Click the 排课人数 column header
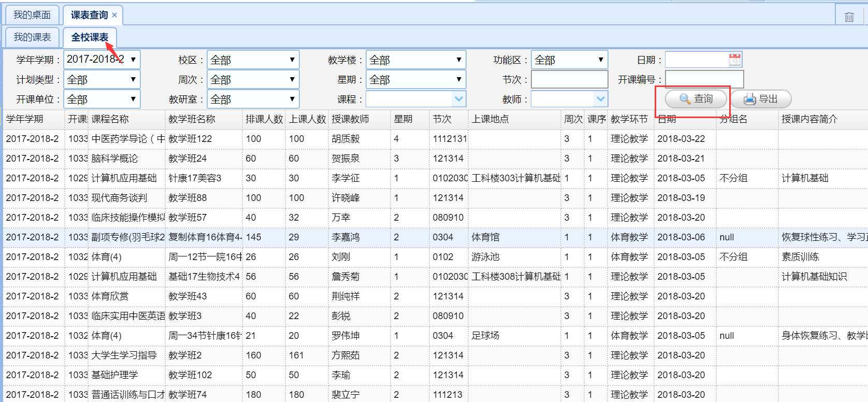 coord(264,119)
